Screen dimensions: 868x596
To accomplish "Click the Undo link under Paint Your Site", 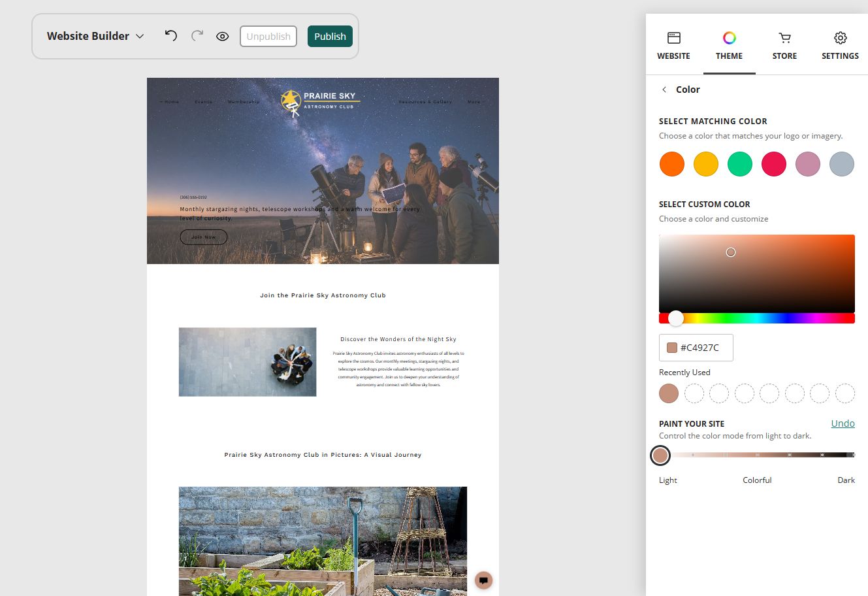I will point(843,423).
